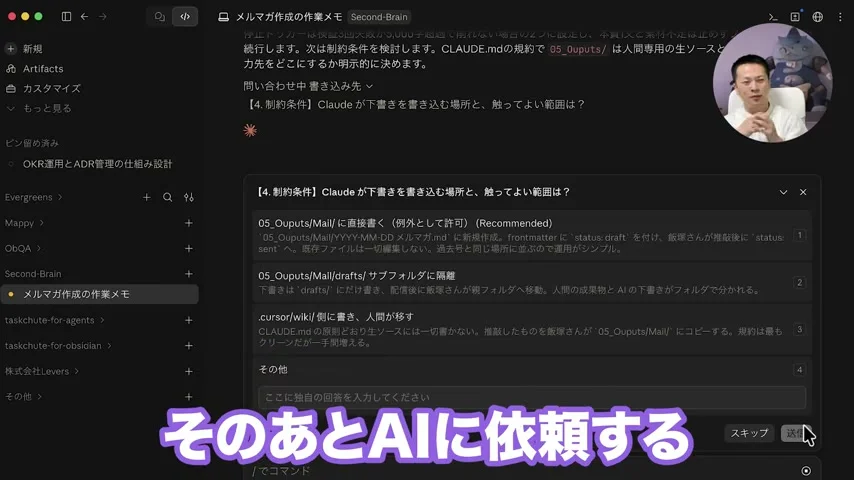Expand the その他 sidebar group
This screenshot has height=480, width=854.
click(23, 397)
